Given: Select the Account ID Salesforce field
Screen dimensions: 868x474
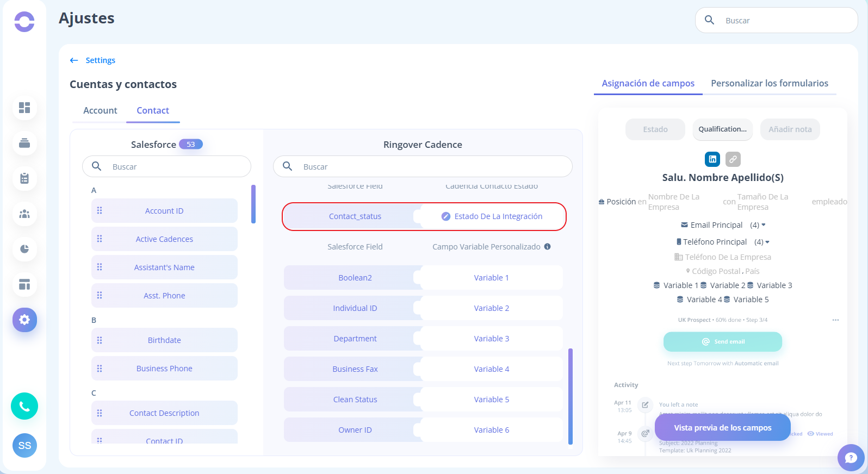Looking at the screenshot, I should tap(164, 211).
